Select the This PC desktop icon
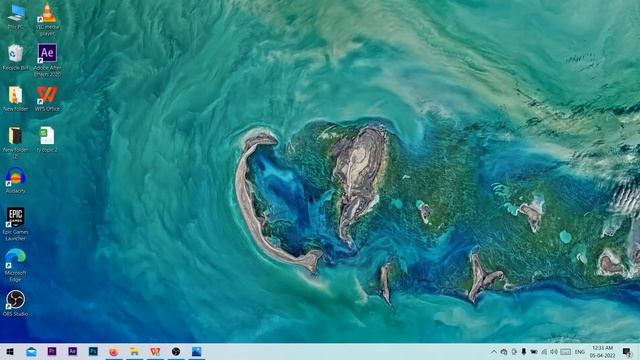The width and height of the screenshot is (640, 360). (16, 16)
